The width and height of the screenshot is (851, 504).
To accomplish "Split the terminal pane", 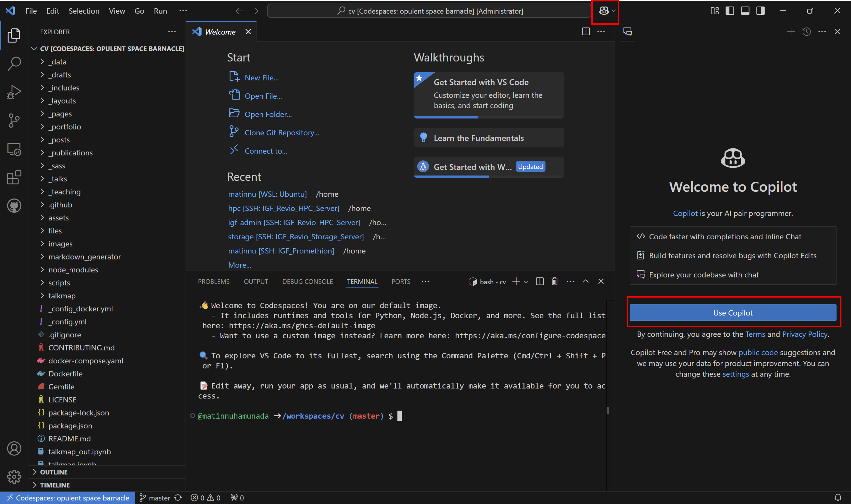I will 540,281.
